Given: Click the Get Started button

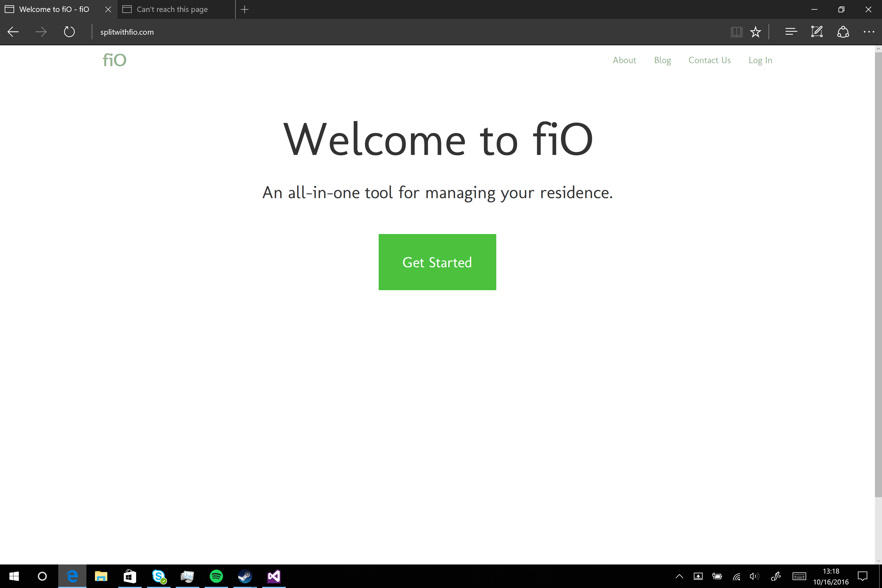Looking at the screenshot, I should pos(437,262).
